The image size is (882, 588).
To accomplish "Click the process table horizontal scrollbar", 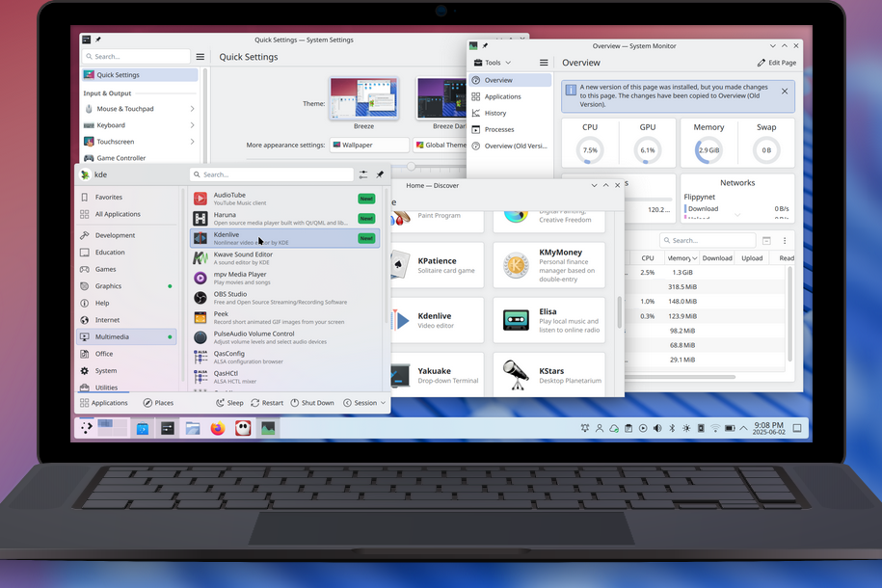I will (681, 377).
